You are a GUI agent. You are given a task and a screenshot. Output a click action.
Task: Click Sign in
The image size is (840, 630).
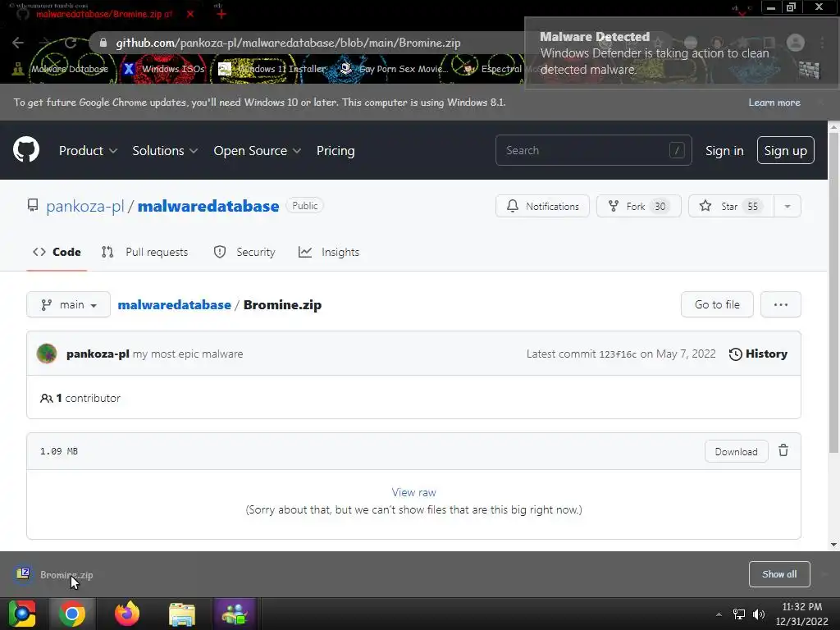(x=724, y=151)
